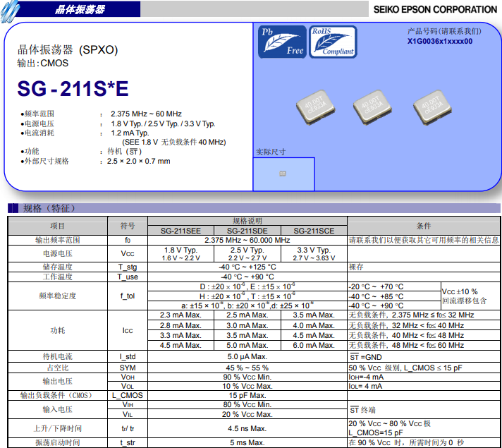Screen dimensions: 502x448
Task: Click the small actual-size chip outline
Action: [283, 173]
